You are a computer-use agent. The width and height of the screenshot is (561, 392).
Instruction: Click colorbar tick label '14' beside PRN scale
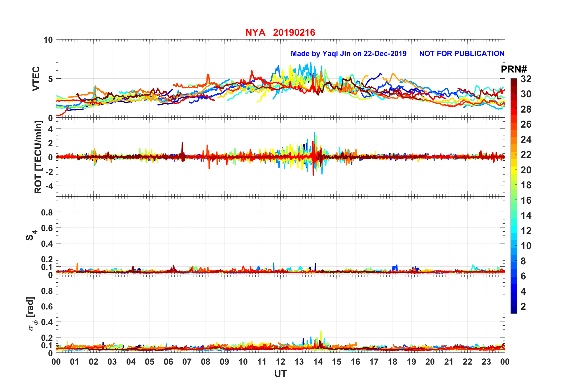point(526,215)
